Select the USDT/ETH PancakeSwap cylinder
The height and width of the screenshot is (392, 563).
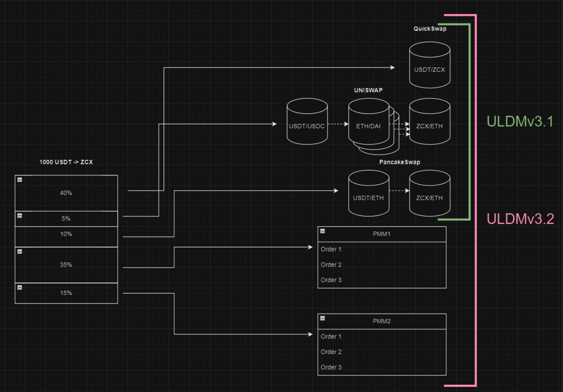368,198
